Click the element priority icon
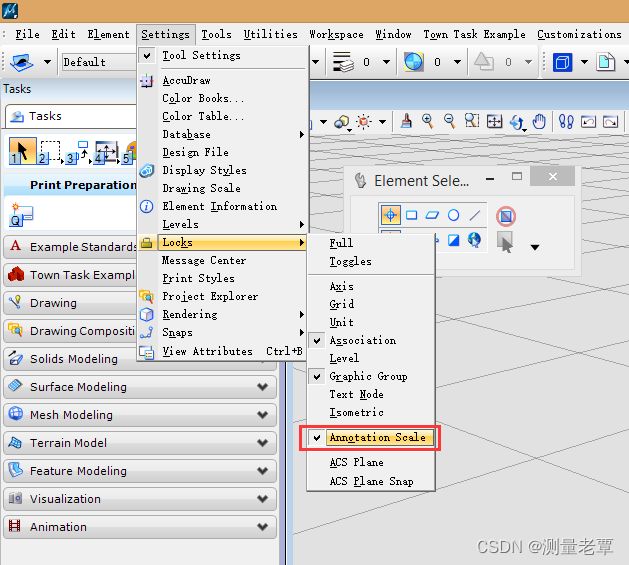Screen dimensions: 629x565 (483, 62)
